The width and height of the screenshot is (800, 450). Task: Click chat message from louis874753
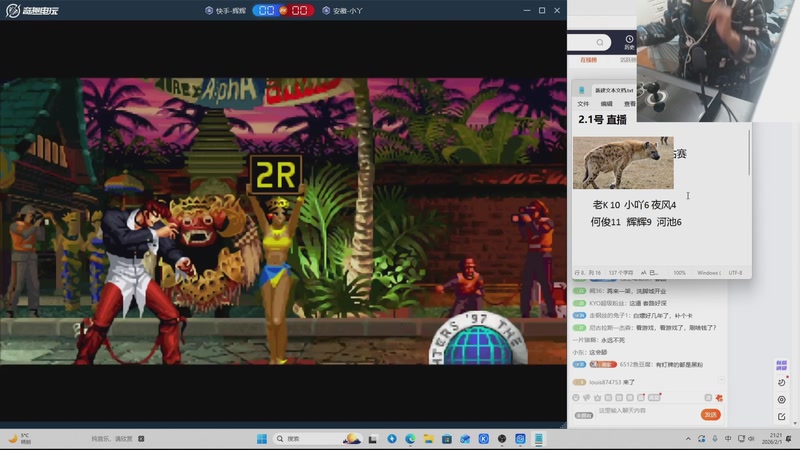pos(604,382)
